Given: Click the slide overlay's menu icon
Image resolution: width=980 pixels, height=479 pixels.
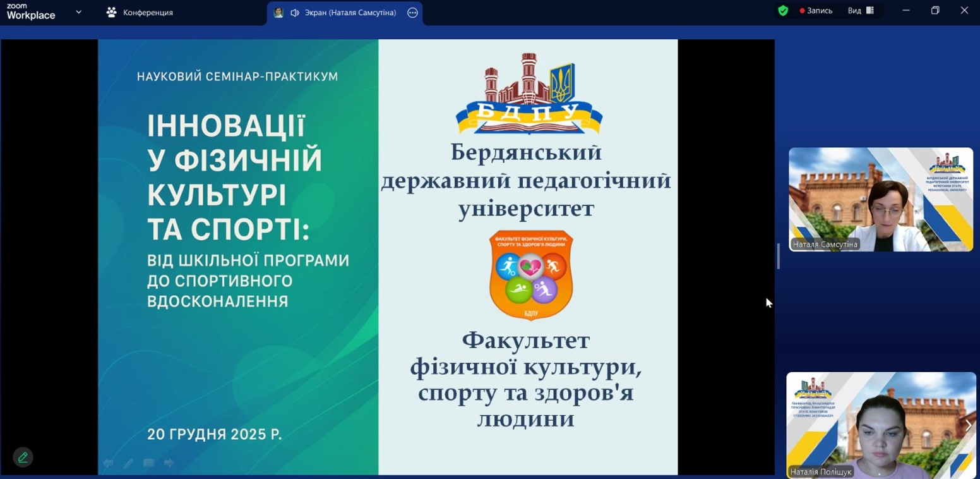Looking at the screenshot, I should point(148,464).
